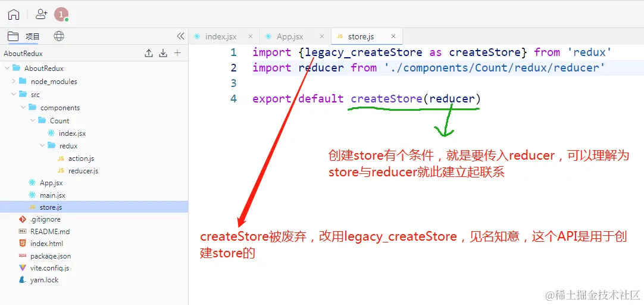
Task: Click the React icon beside main.jsx
Action: 32,195
